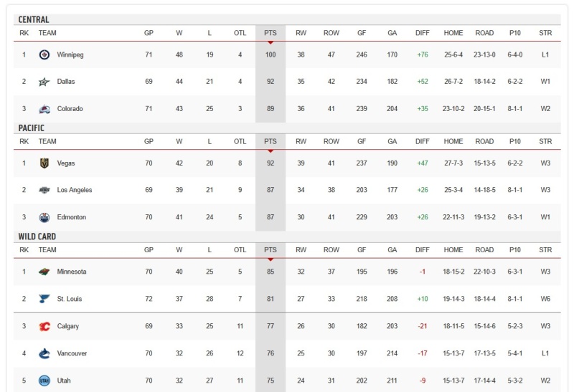Sort Wild Card table by PTS header
This screenshot has height=392, width=574.
pyautogui.click(x=270, y=250)
